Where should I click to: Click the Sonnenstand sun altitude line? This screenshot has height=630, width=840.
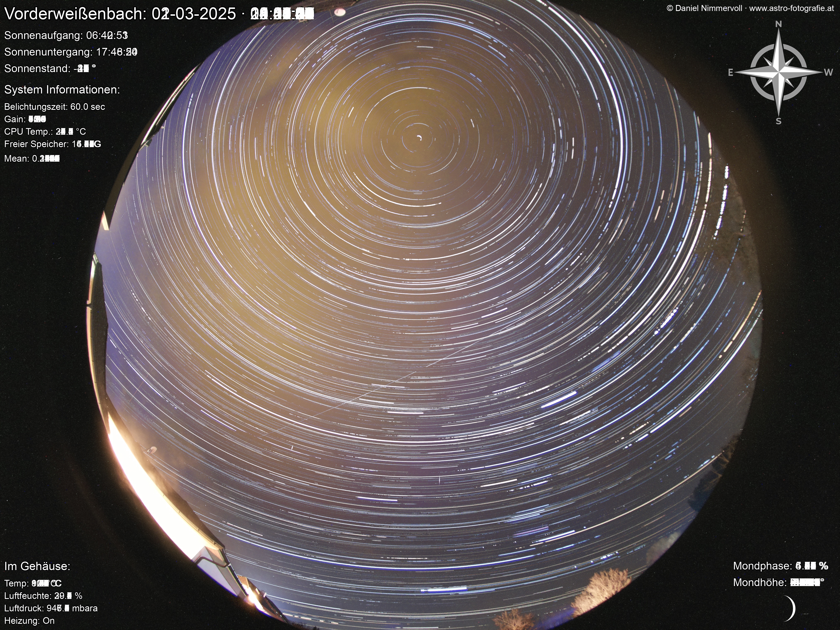(x=50, y=68)
